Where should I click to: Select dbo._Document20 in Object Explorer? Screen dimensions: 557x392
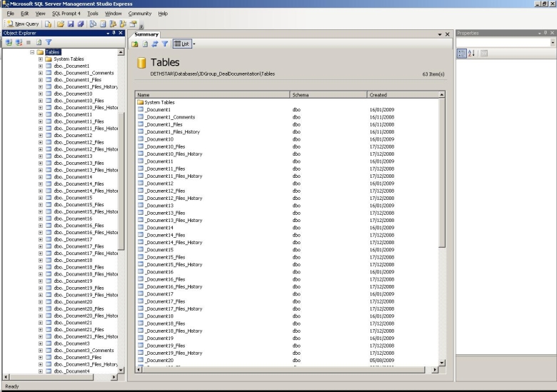(x=73, y=302)
